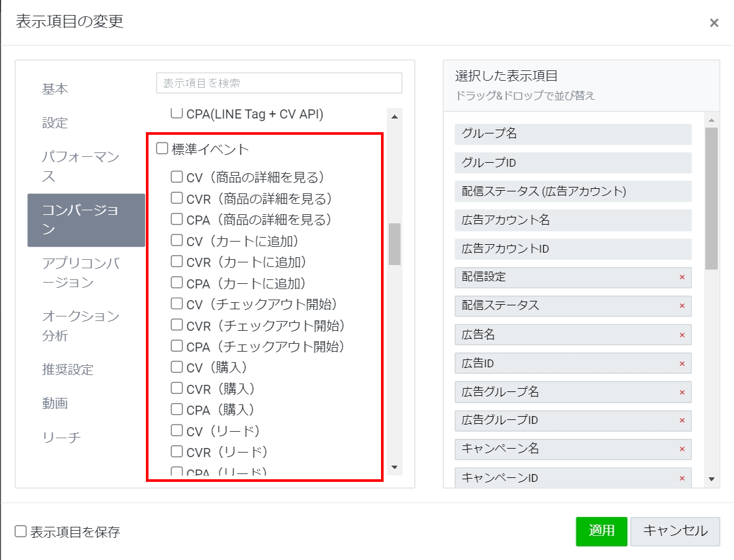This screenshot has width=734, height=560.
Task: Remove 広告名 from selected display items
Action: 682,335
